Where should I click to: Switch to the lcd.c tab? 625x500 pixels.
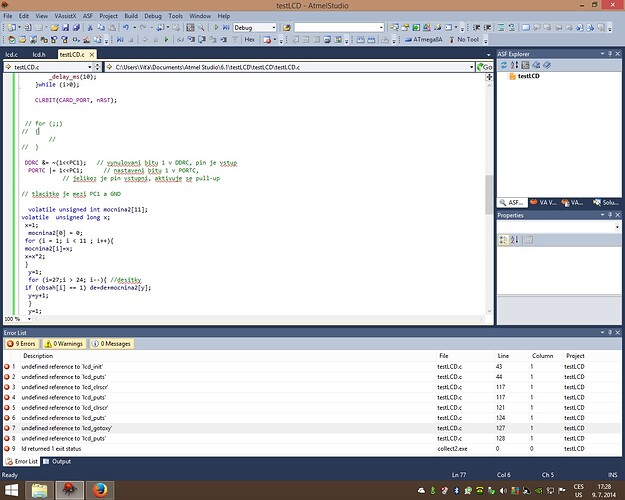tap(12, 55)
